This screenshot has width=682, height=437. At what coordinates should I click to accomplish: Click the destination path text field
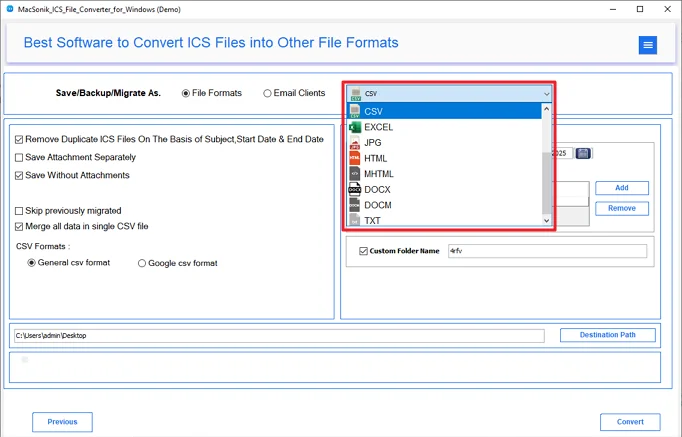point(279,336)
